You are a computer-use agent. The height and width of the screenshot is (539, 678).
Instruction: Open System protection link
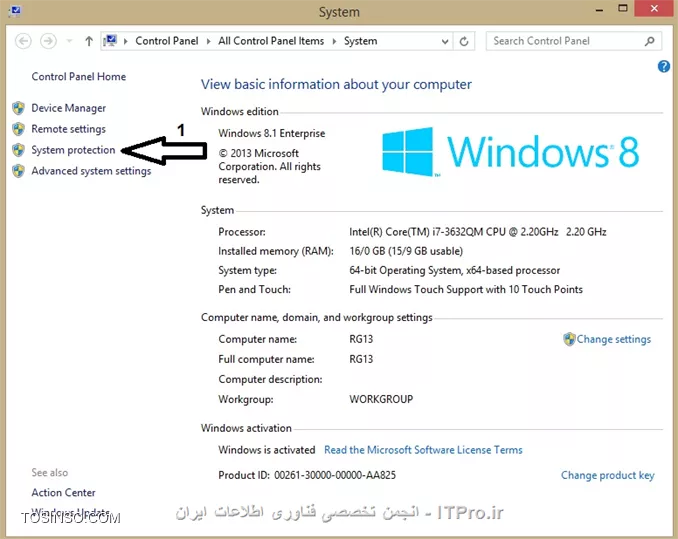coord(73,150)
